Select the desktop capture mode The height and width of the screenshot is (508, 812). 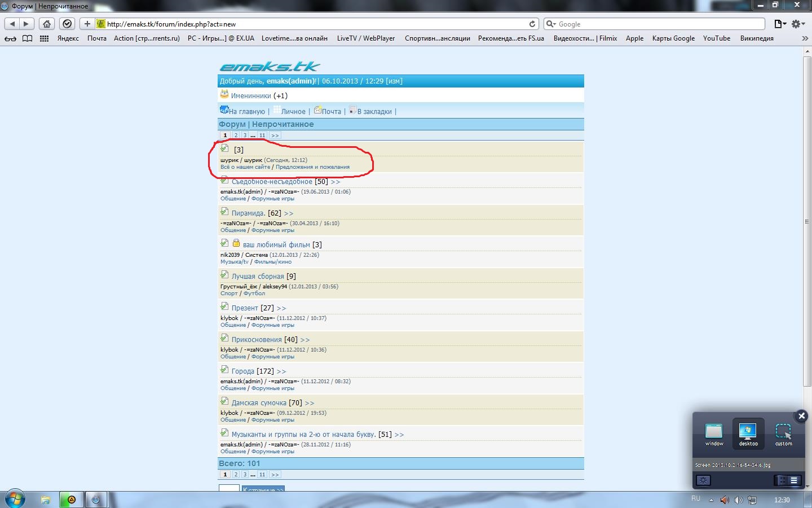point(748,433)
